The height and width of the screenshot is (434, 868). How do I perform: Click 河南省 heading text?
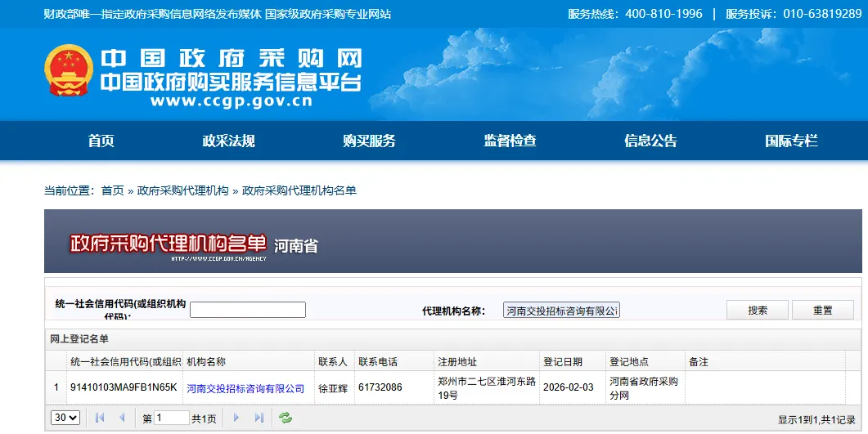(296, 245)
